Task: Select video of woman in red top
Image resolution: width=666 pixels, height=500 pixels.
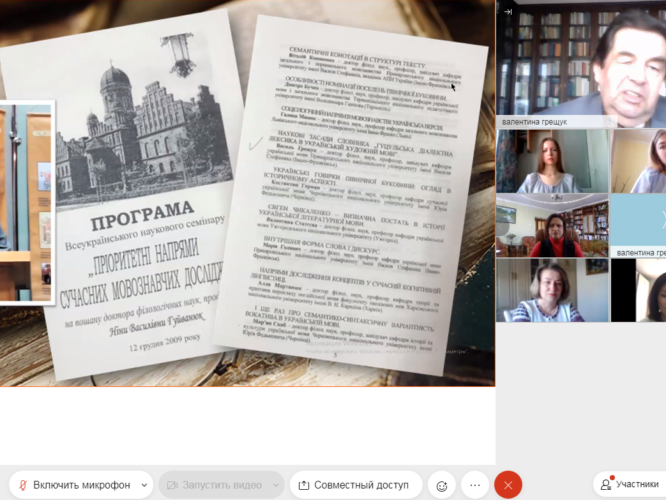Action: point(552,225)
